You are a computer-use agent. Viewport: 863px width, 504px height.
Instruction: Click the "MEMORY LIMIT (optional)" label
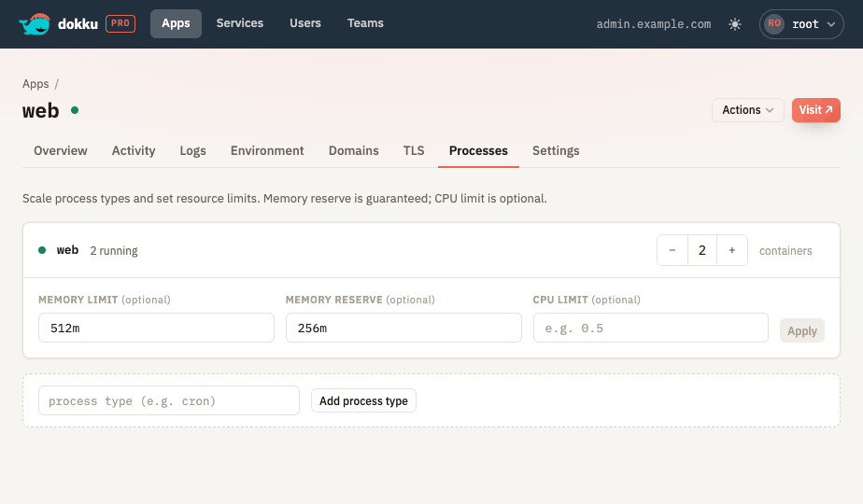click(105, 300)
